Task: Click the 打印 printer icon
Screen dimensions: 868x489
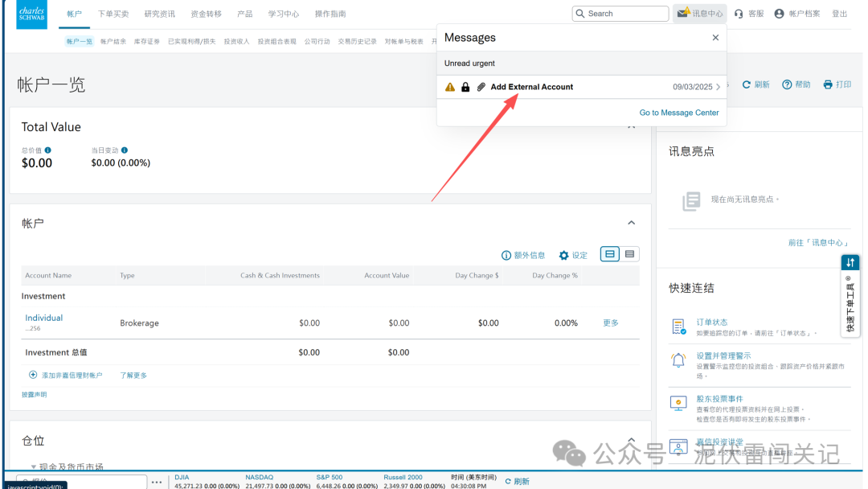Action: tap(828, 84)
